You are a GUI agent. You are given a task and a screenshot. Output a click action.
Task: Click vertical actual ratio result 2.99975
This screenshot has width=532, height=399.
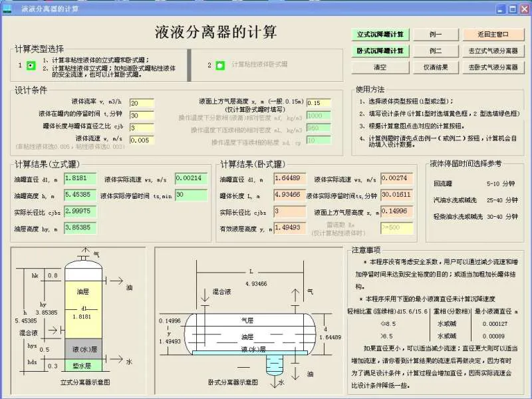click(x=80, y=211)
